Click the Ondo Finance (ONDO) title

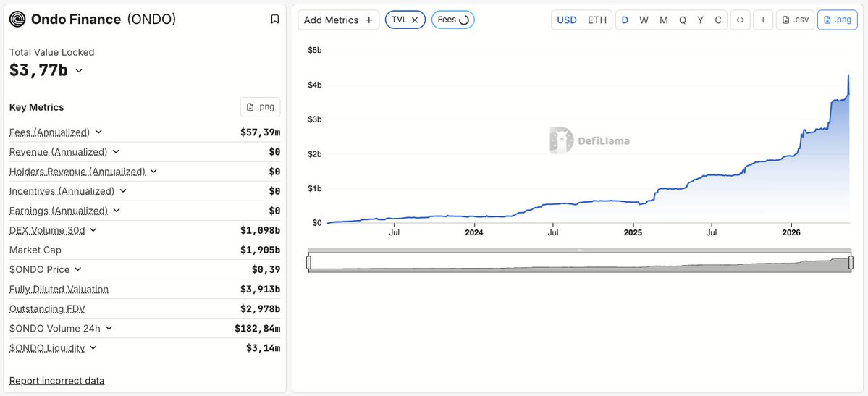click(x=104, y=20)
